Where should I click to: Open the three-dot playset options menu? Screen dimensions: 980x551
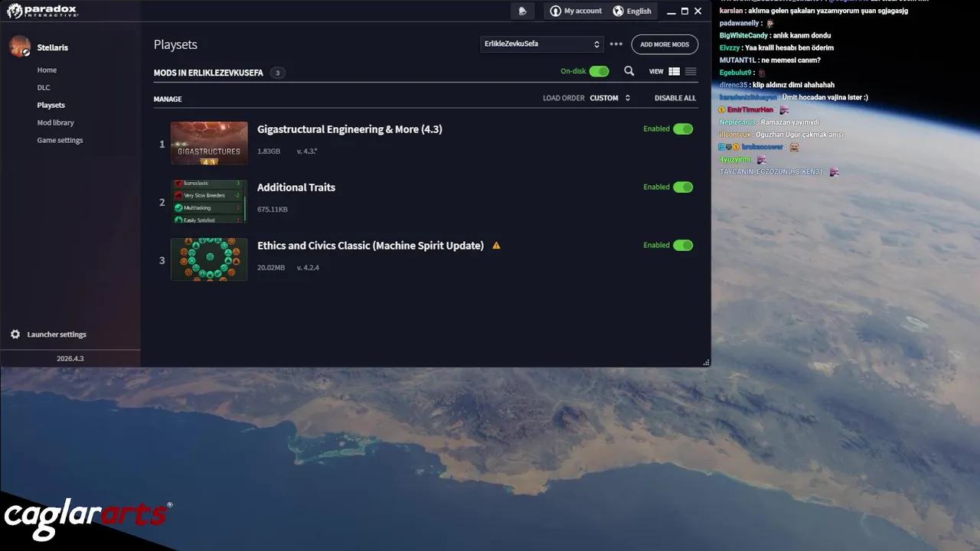click(616, 44)
